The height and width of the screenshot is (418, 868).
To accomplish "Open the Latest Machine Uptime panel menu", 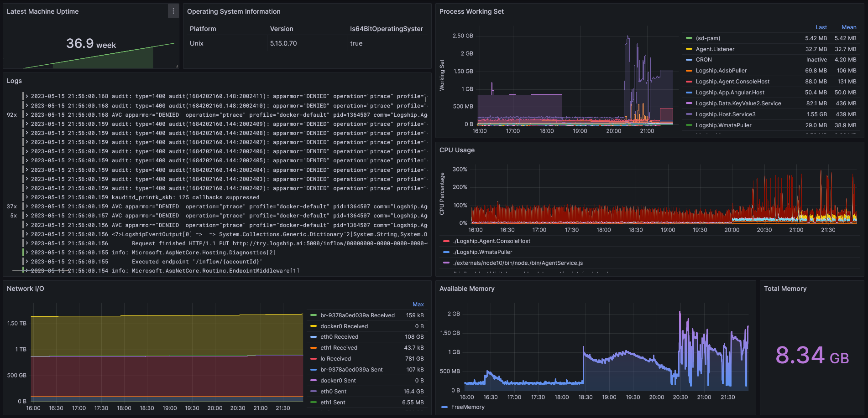I will (x=173, y=11).
